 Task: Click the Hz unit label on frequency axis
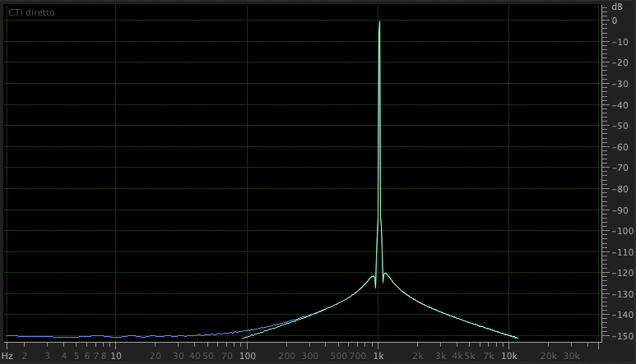click(x=7, y=356)
